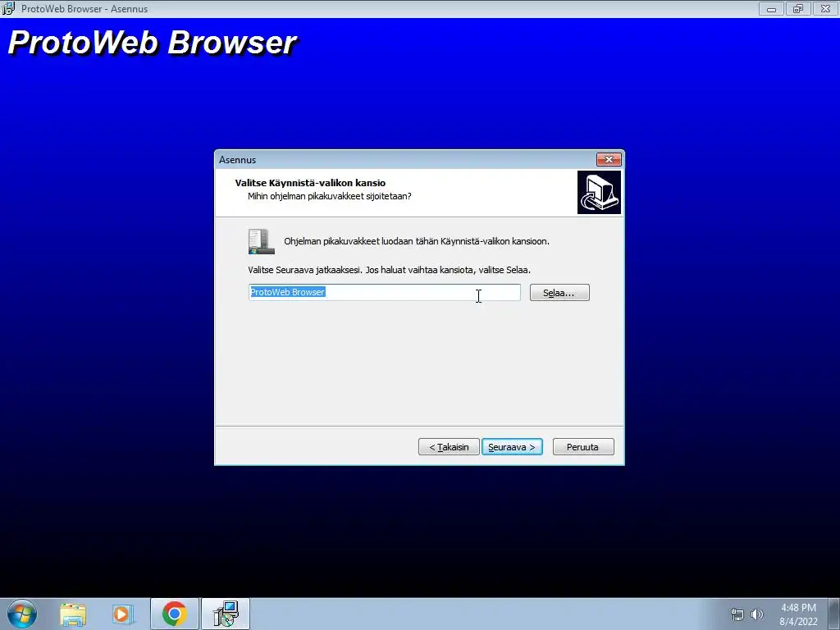Launch Windows Media Player from taskbar

pyautogui.click(x=121, y=614)
